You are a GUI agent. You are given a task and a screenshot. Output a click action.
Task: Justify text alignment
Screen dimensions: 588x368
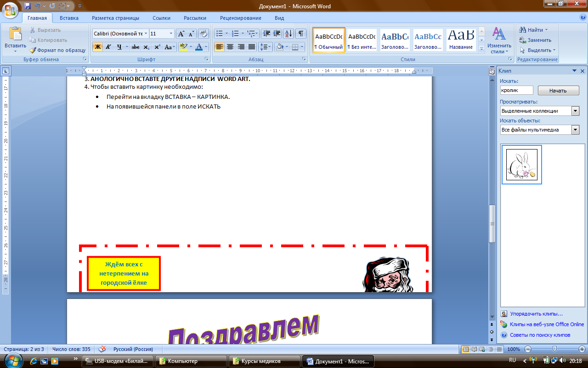(252, 47)
